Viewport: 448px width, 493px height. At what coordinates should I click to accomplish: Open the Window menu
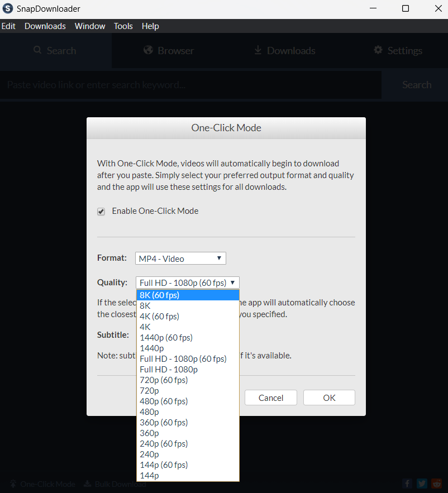(90, 26)
